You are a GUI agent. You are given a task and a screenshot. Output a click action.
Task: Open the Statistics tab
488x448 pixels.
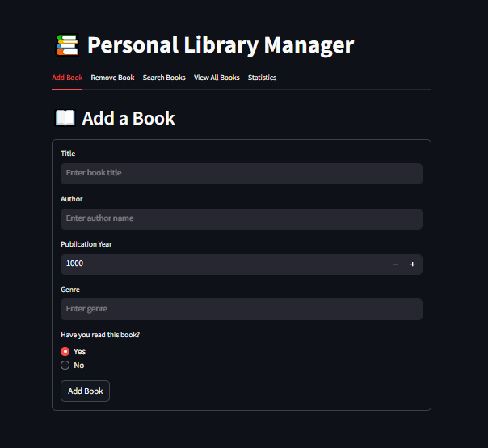coord(262,78)
